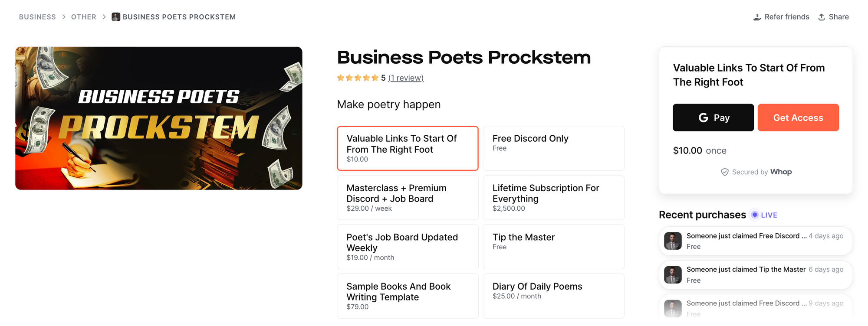The image size is (868, 326).
Task: Click the Refer friends icon
Action: [x=757, y=16]
